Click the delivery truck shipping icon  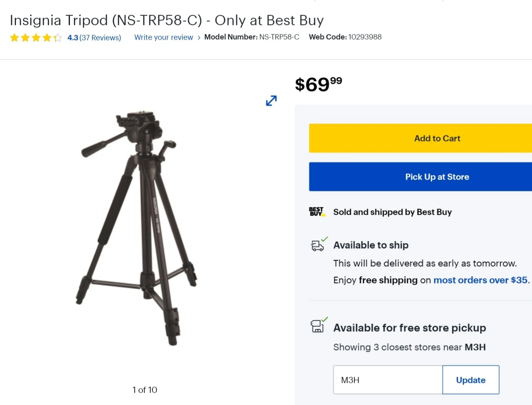[318, 246]
